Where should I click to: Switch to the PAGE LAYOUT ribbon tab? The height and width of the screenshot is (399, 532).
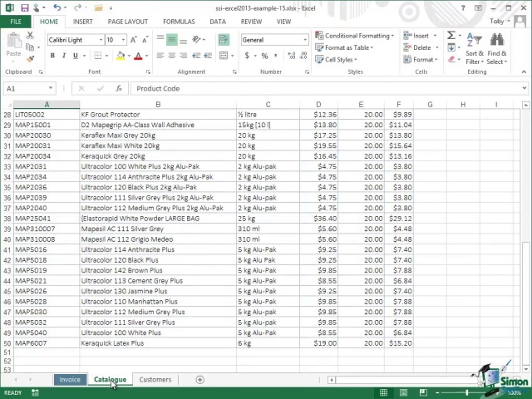tap(127, 22)
